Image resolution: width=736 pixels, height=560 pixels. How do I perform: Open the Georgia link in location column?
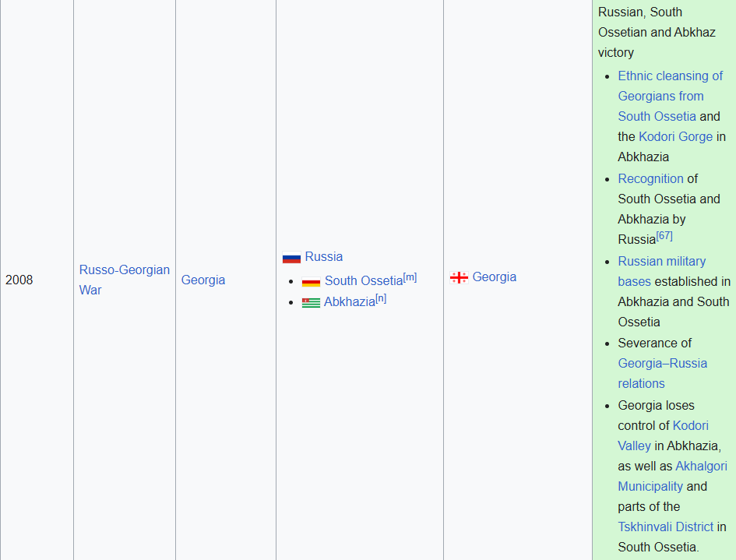[x=203, y=280]
